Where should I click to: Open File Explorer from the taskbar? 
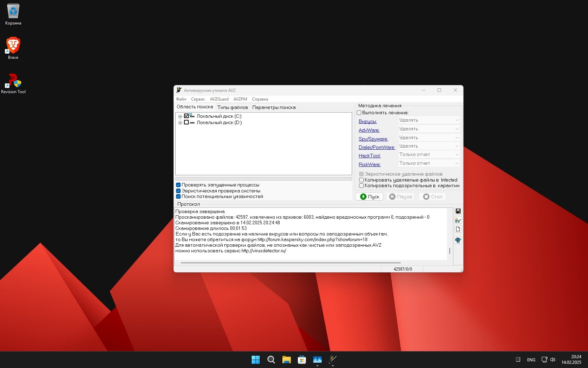pos(286,360)
